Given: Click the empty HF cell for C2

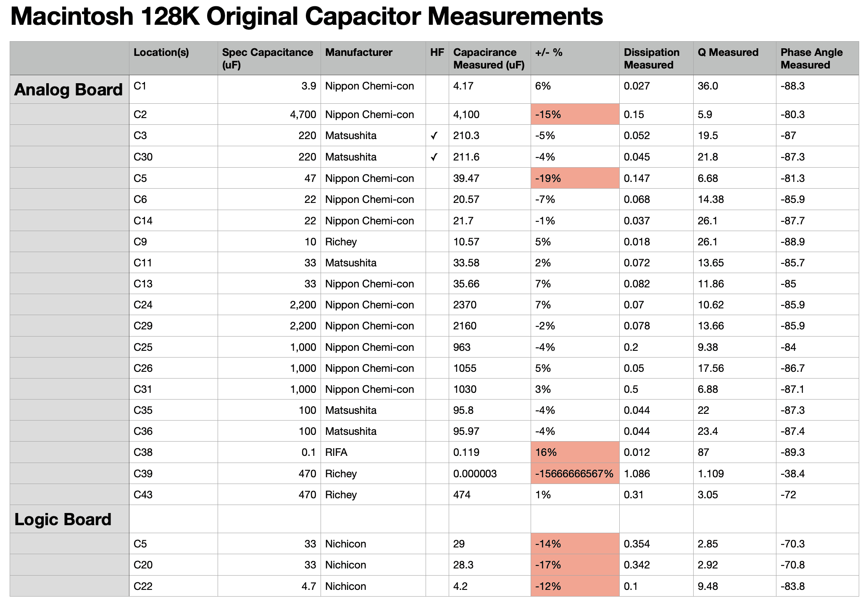Looking at the screenshot, I should (x=437, y=114).
